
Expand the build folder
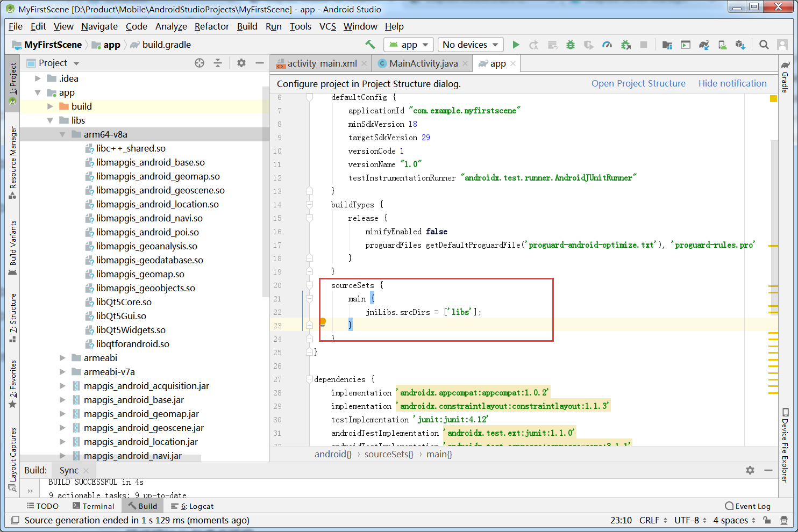(x=50, y=106)
